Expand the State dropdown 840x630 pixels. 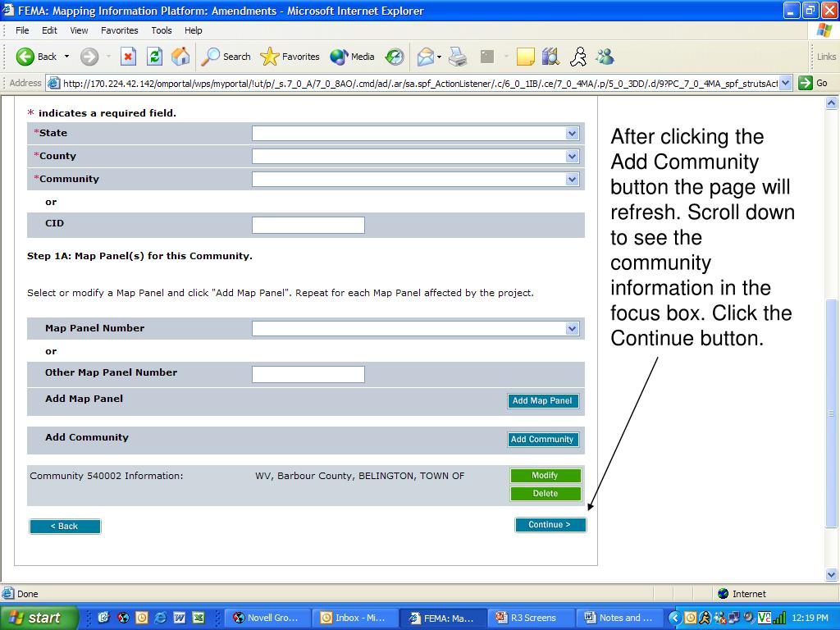coord(572,134)
